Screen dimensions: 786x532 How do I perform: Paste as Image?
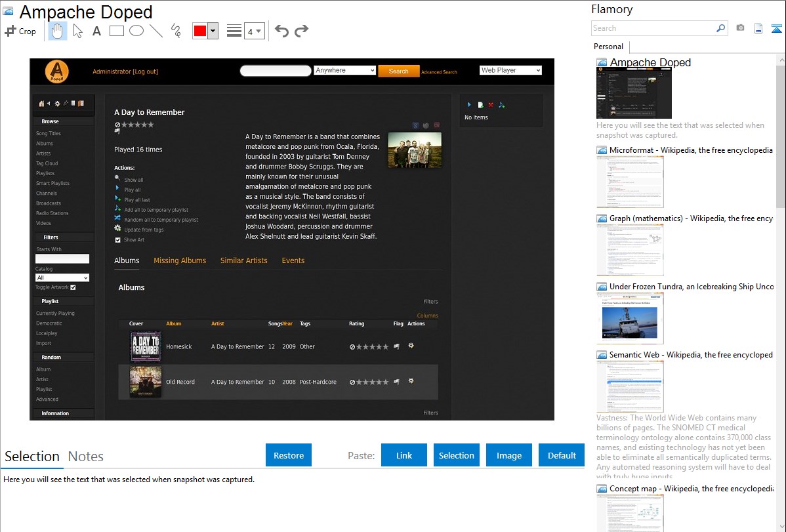[508, 455]
